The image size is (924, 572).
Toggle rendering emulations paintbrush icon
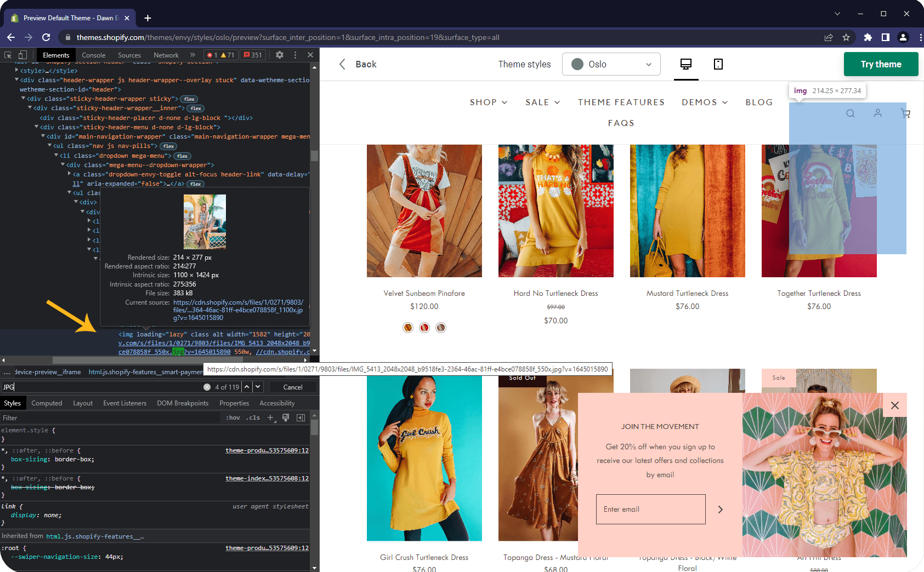tap(286, 417)
